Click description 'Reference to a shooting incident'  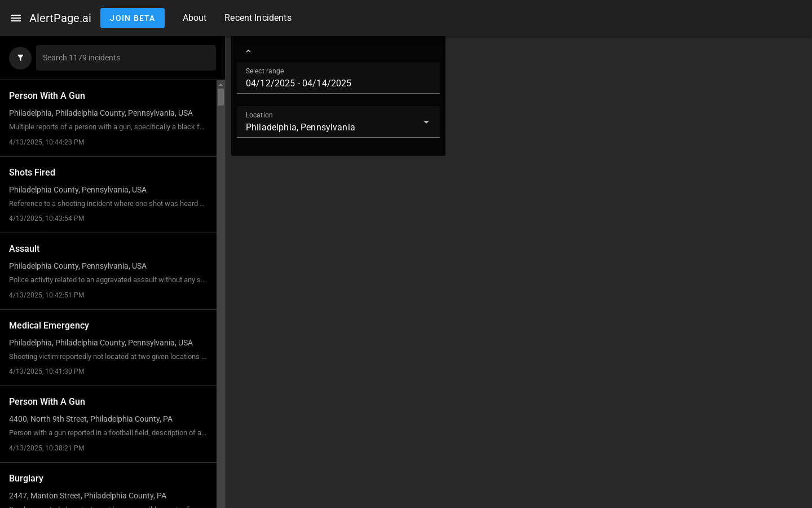coord(107,204)
